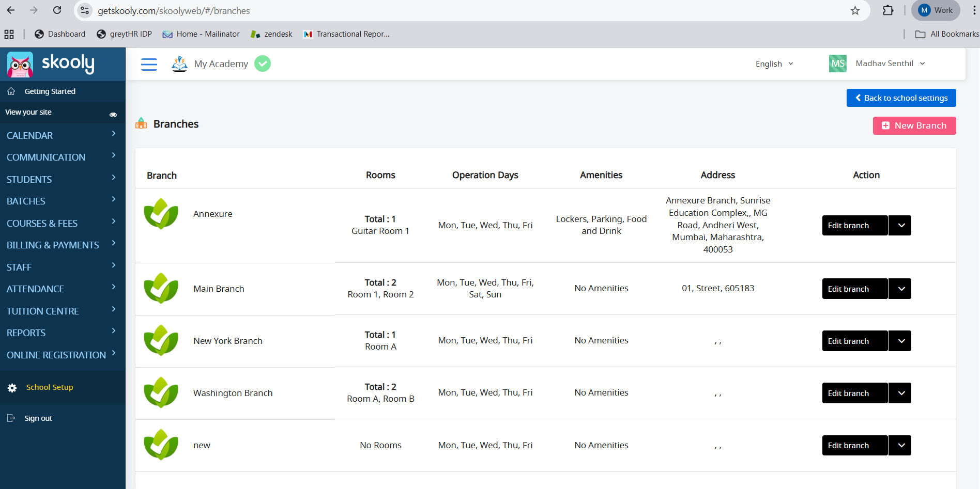This screenshot has width=980, height=489.
Task: Click the MS user avatar
Action: 837,64
